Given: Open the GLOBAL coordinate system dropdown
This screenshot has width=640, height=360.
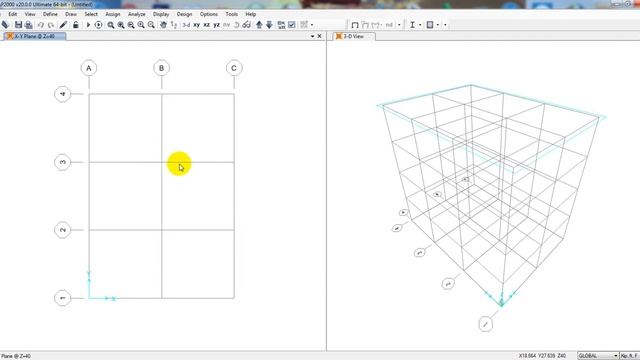Looking at the screenshot, I should pos(598,356).
